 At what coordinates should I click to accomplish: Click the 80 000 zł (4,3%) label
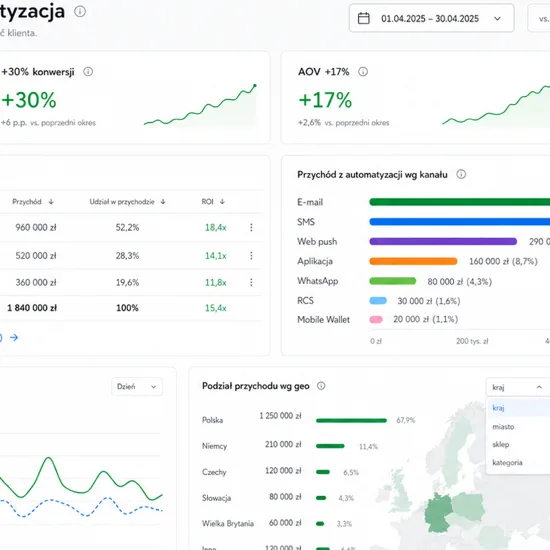460,282
